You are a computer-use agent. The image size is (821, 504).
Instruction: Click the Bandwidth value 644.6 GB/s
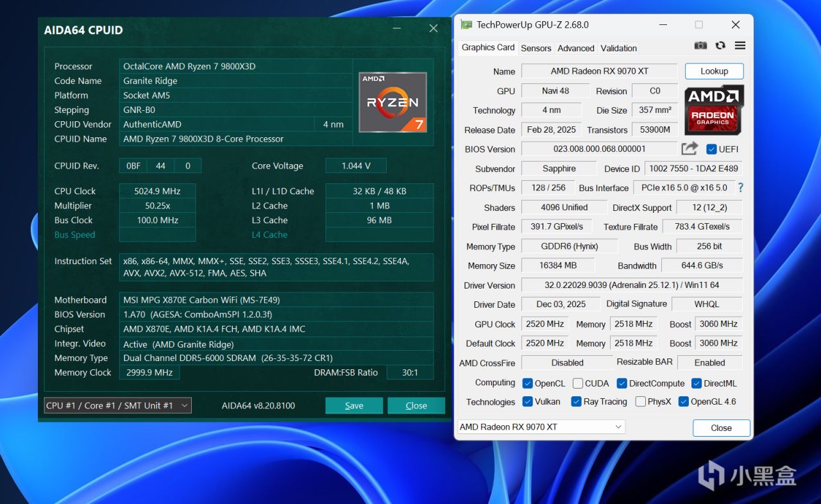(702, 265)
